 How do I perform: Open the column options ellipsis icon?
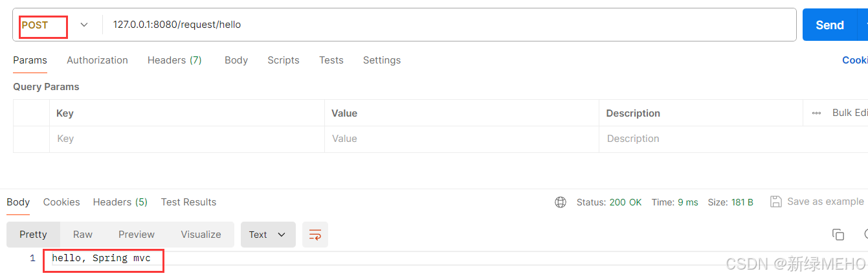pyautogui.click(x=816, y=113)
